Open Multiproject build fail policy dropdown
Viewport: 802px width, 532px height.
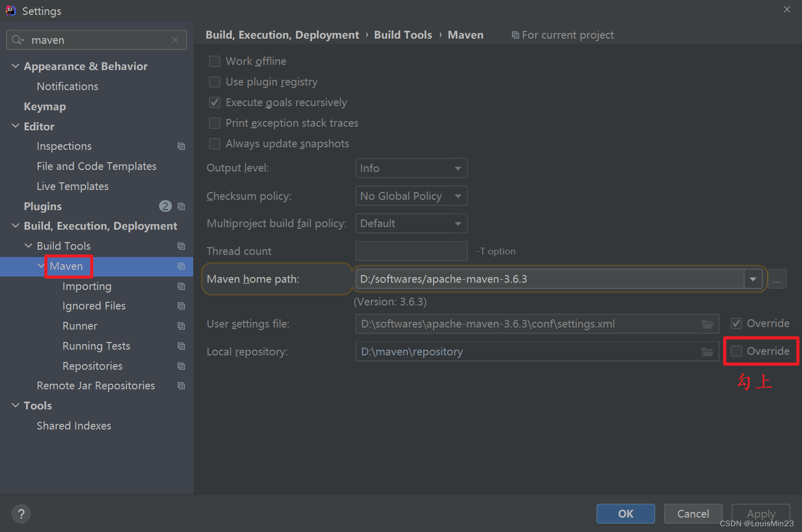click(x=412, y=224)
